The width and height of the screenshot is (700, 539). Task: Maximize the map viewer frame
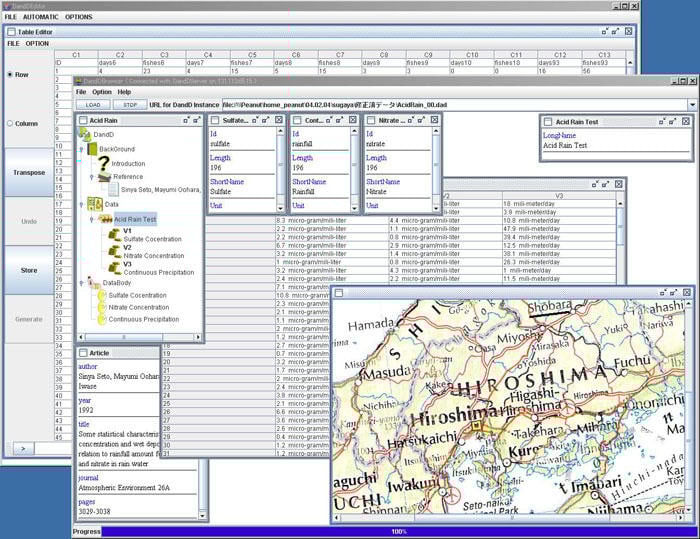click(x=674, y=292)
